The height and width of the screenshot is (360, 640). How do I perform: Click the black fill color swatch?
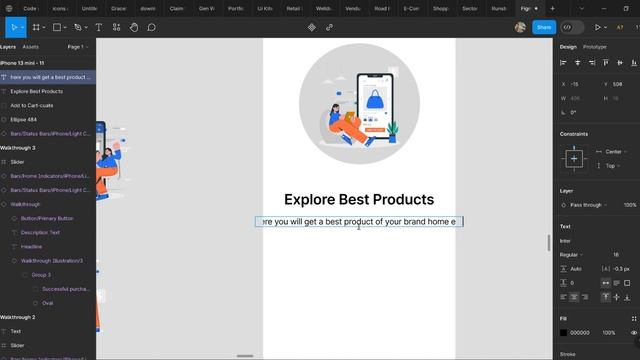(563, 333)
